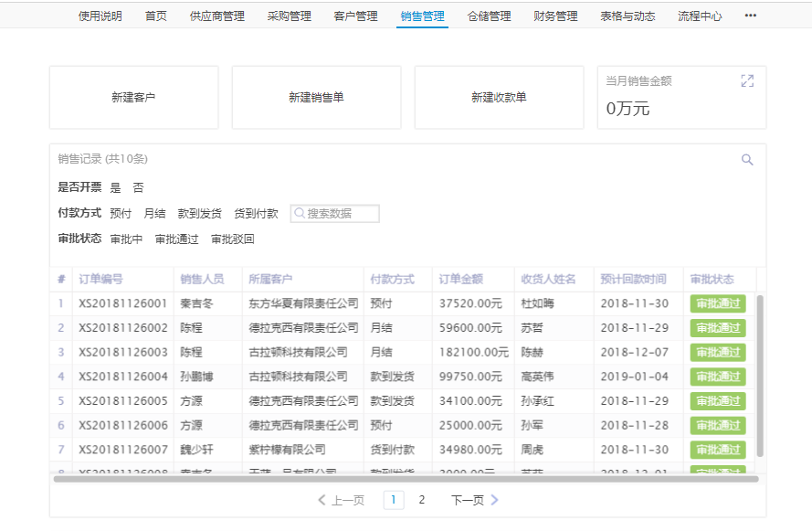Select the 销售管理 tab
Screen dimensions: 812x531
pos(422,16)
